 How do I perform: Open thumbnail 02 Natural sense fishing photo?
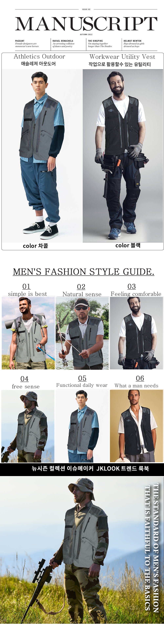pyautogui.click(x=82, y=333)
